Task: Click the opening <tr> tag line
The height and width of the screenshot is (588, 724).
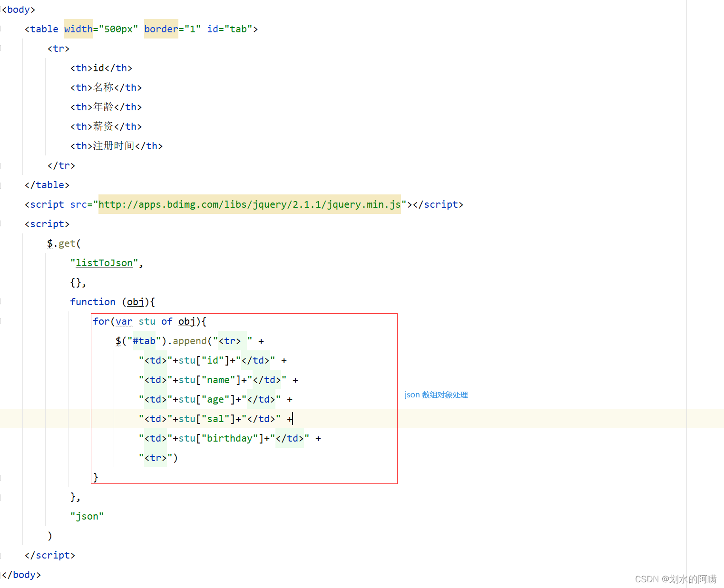Action: tap(59, 48)
